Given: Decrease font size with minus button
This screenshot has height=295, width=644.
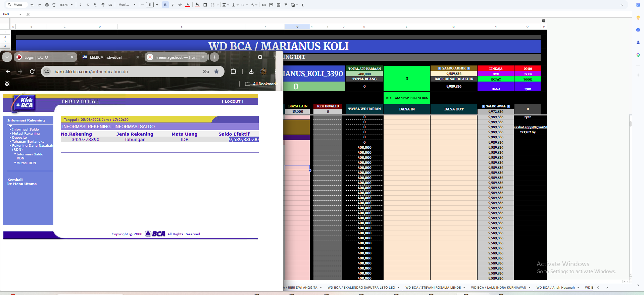Looking at the screenshot, I should pos(143,5).
